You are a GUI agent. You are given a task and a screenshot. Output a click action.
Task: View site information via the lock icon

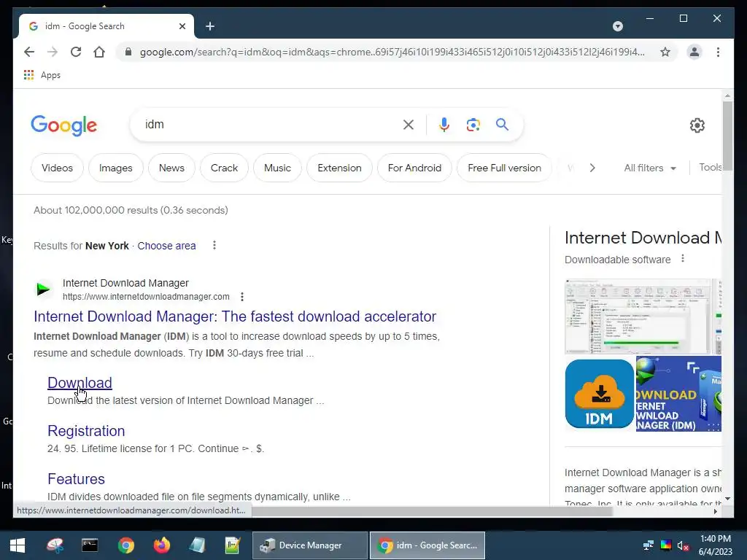coord(128,52)
